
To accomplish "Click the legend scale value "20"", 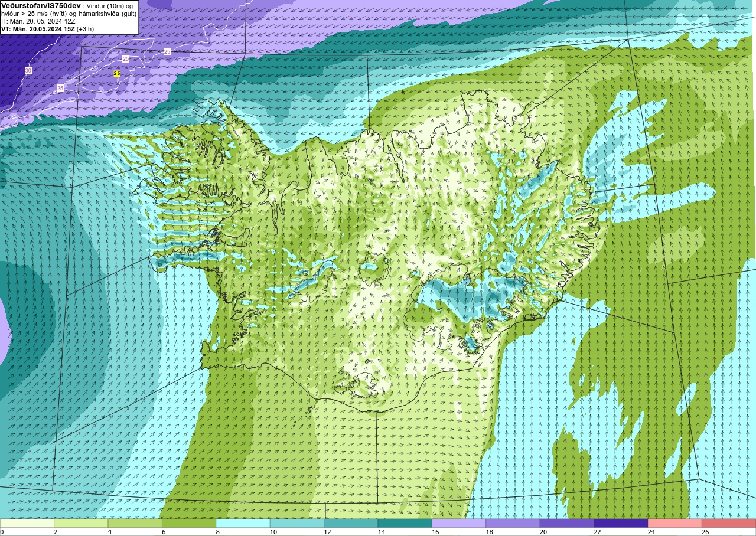I will coord(543,532).
